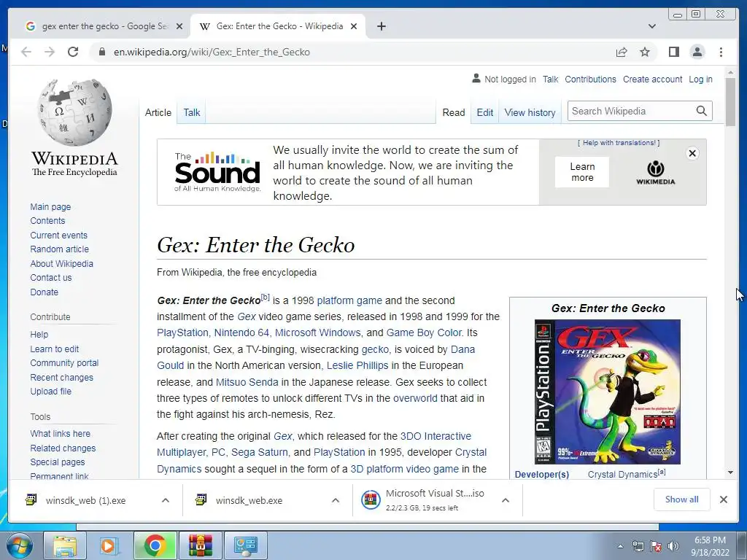Click the Gex PlayStation cover art image

(608, 392)
